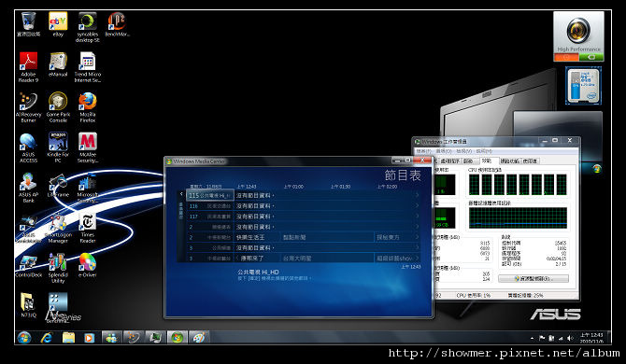The width and height of the screenshot is (626, 364).
Task: Expand the guide's left categories arrow
Action: click(181, 194)
